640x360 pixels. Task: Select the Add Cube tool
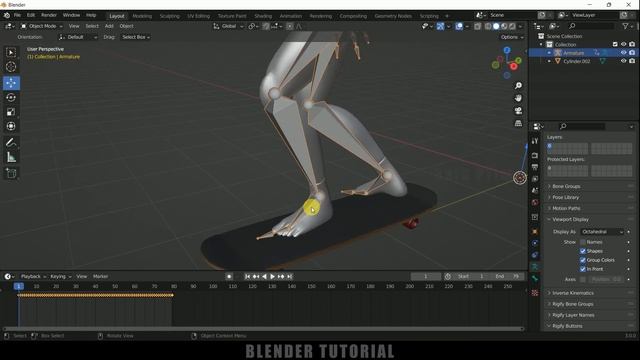coord(11,173)
